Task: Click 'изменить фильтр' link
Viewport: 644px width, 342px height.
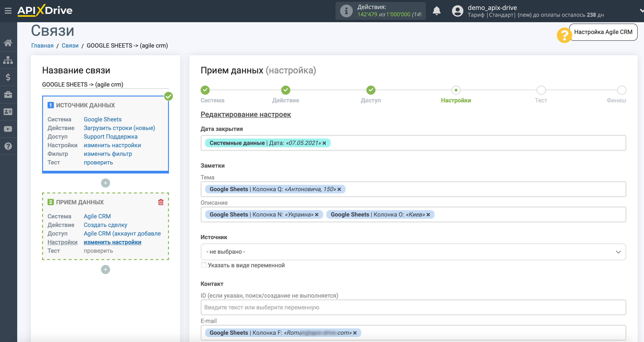Action: coord(108,154)
